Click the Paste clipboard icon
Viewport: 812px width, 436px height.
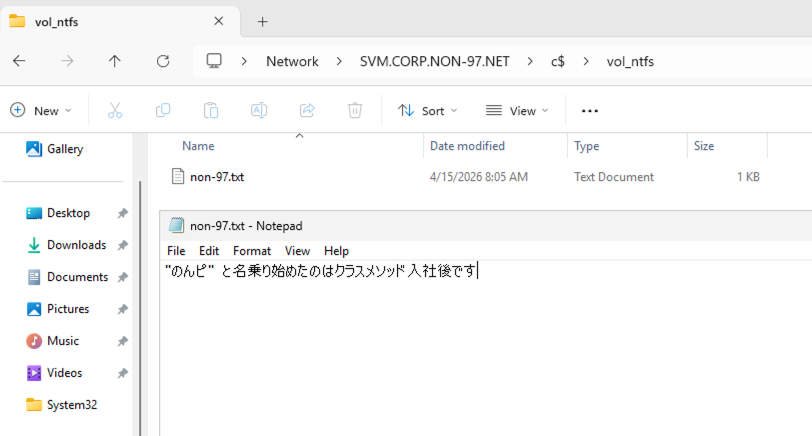211,110
